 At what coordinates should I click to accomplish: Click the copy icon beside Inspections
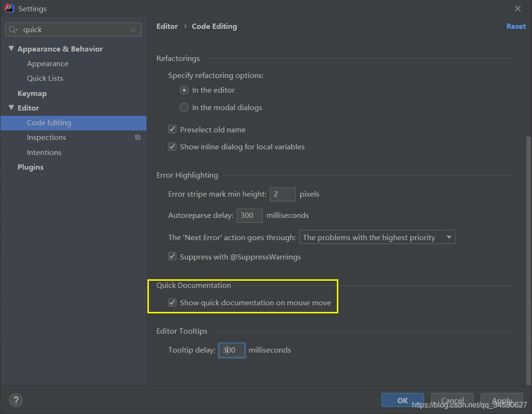click(137, 138)
